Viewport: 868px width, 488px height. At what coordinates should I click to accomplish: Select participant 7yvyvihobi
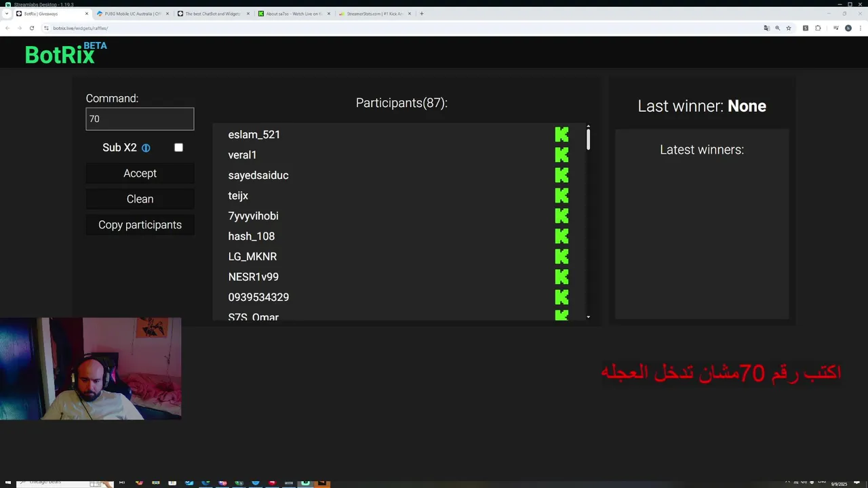[x=253, y=216]
